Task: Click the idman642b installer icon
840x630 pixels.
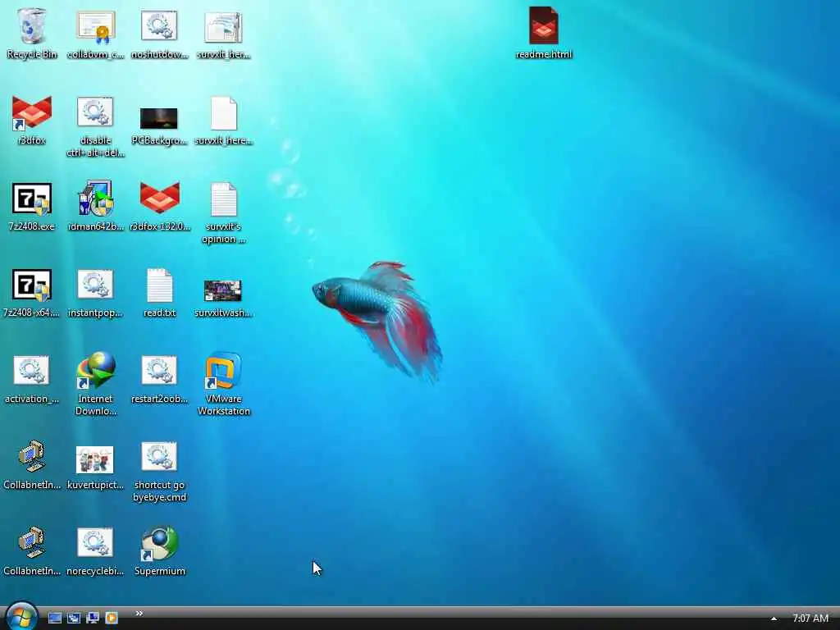Action: coord(95,206)
